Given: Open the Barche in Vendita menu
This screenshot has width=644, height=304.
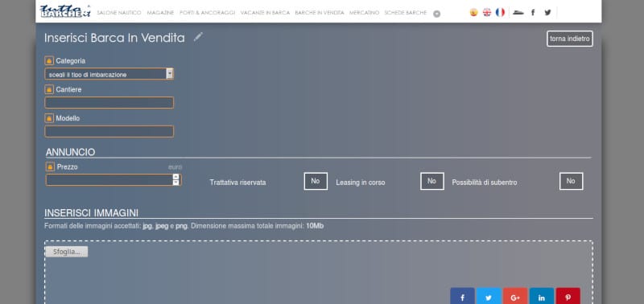Looking at the screenshot, I should (x=319, y=13).
